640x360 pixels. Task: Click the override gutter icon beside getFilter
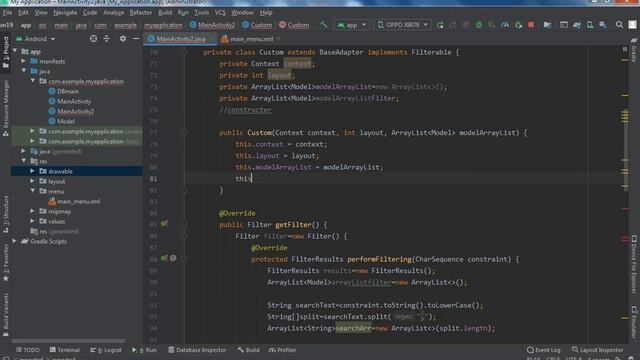(x=164, y=224)
